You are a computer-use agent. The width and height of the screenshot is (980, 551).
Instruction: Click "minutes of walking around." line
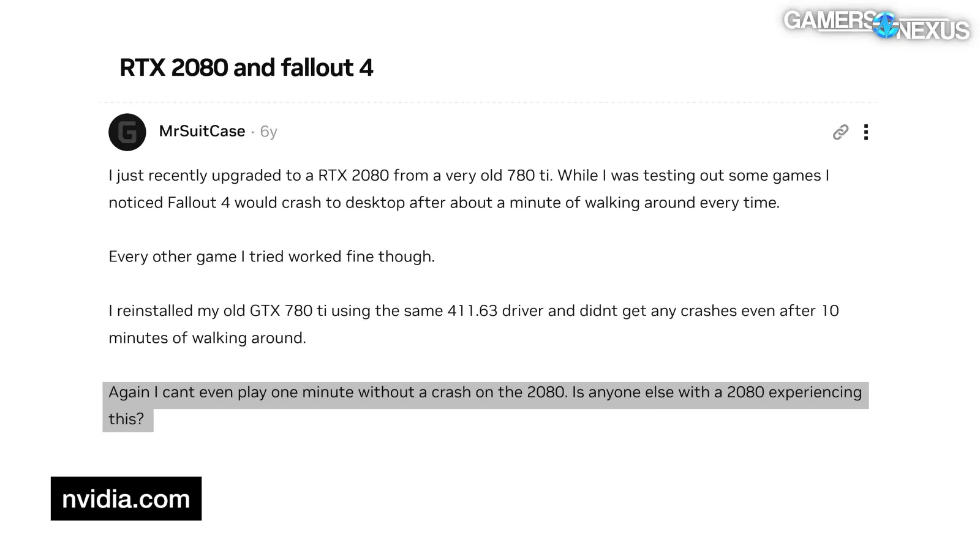point(207,338)
